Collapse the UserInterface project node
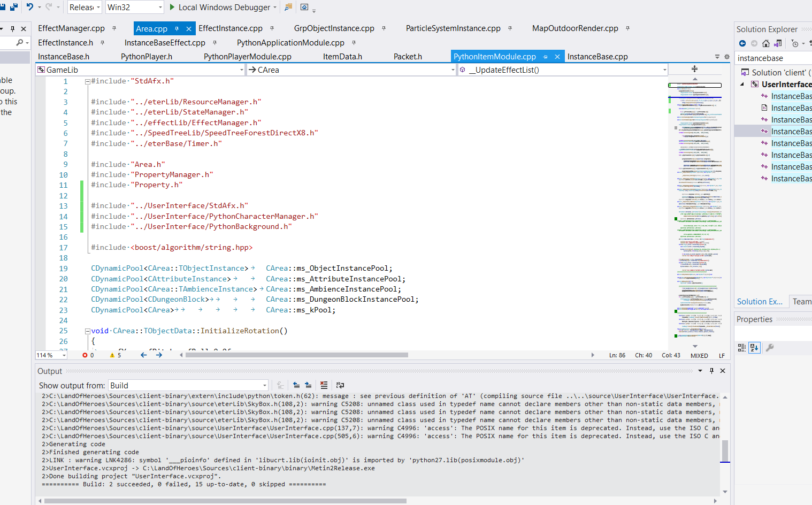812x505 pixels. (x=742, y=85)
